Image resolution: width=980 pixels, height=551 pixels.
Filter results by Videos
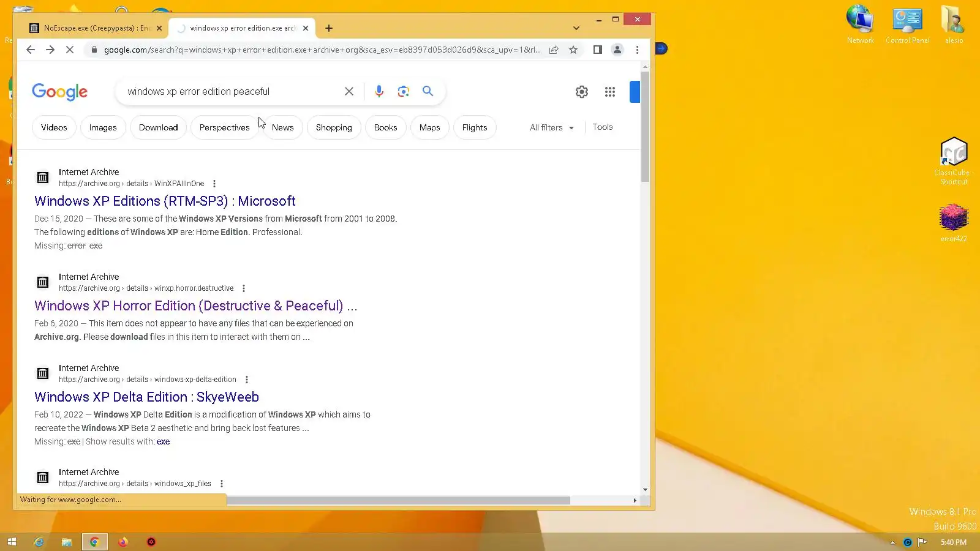coord(54,127)
